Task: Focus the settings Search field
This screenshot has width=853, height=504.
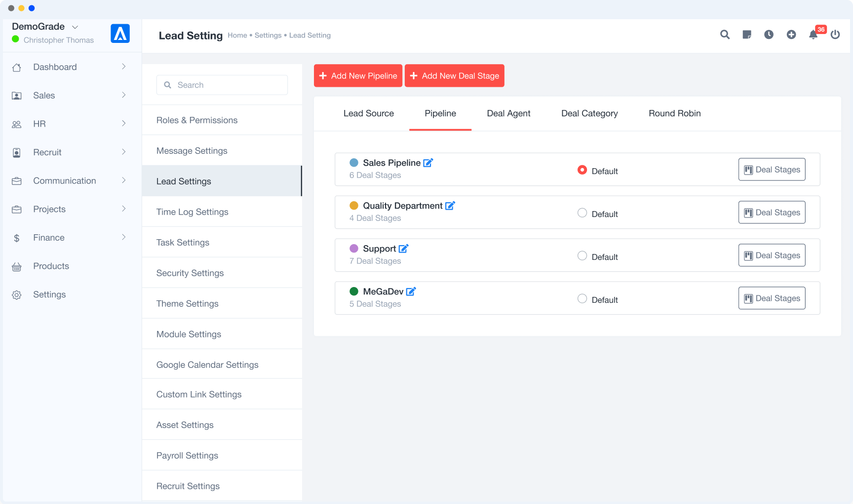Action: [222, 85]
